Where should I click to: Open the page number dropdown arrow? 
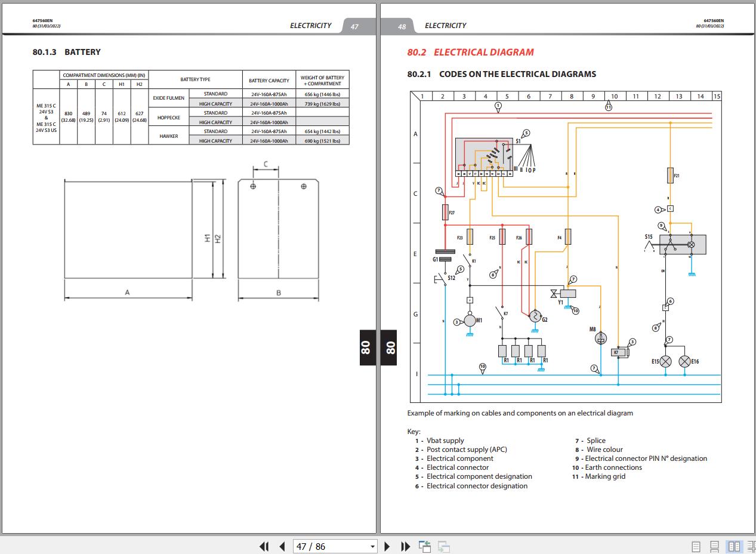point(373,546)
